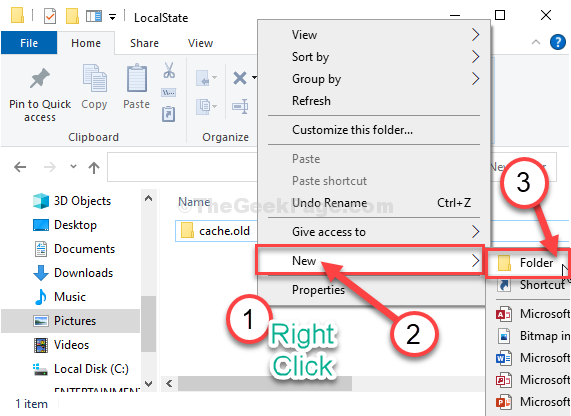The width and height of the screenshot is (571, 416).
Task: Open the blue File tab
Action: (x=29, y=43)
